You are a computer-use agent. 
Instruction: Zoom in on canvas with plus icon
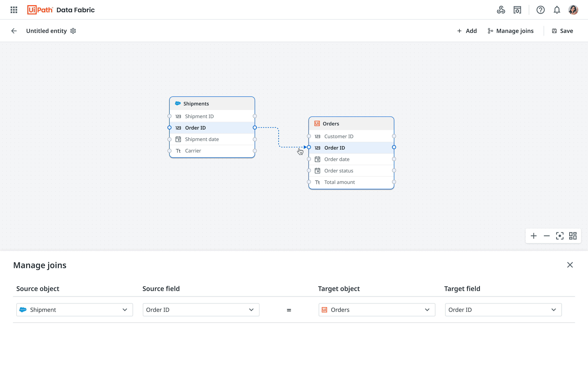(x=533, y=236)
